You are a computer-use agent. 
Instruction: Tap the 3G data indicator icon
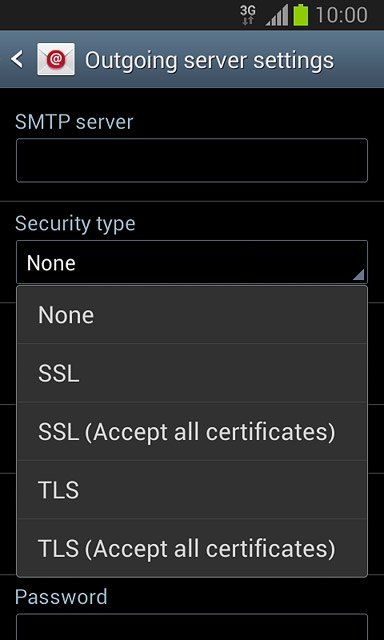click(x=248, y=15)
